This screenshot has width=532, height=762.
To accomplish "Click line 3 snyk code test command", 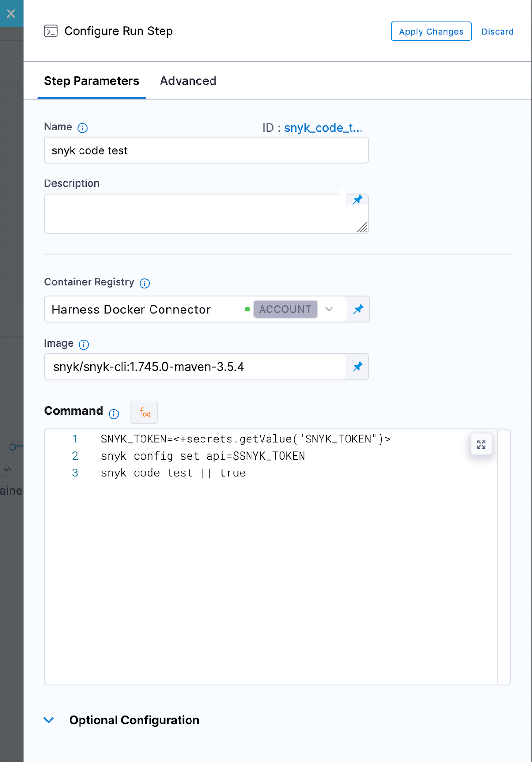I will [x=173, y=473].
